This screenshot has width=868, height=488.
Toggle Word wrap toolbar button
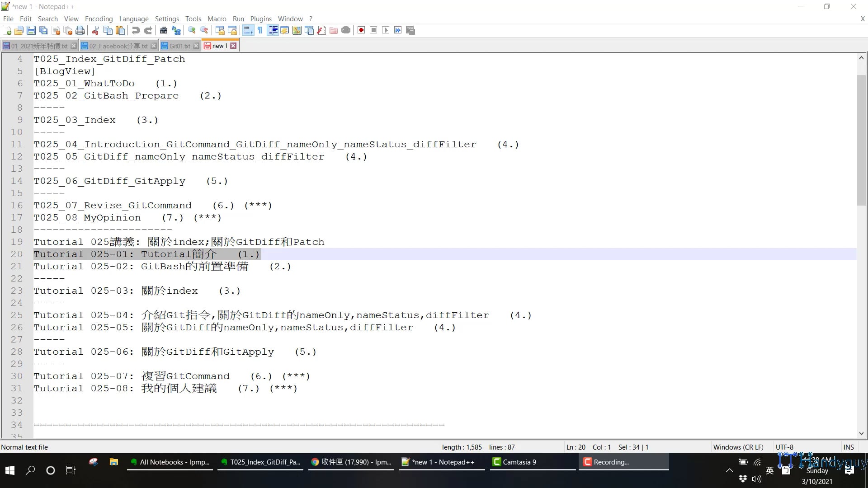(x=248, y=30)
